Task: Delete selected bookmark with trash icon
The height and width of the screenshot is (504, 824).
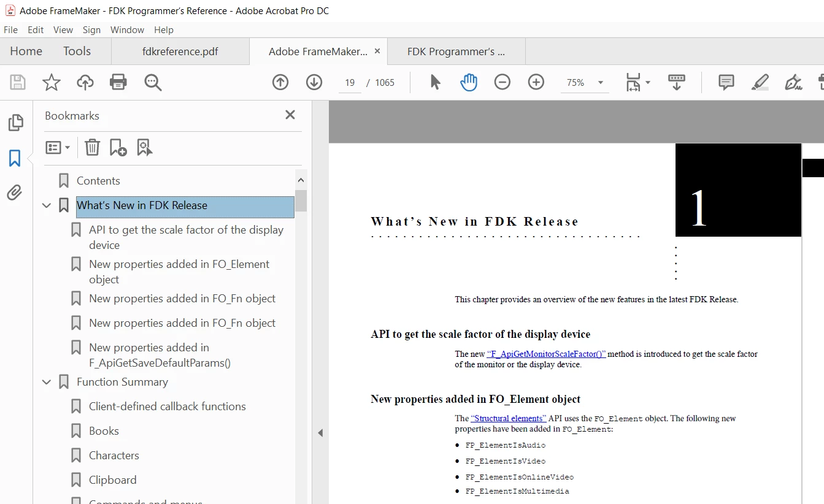Action: (x=92, y=147)
